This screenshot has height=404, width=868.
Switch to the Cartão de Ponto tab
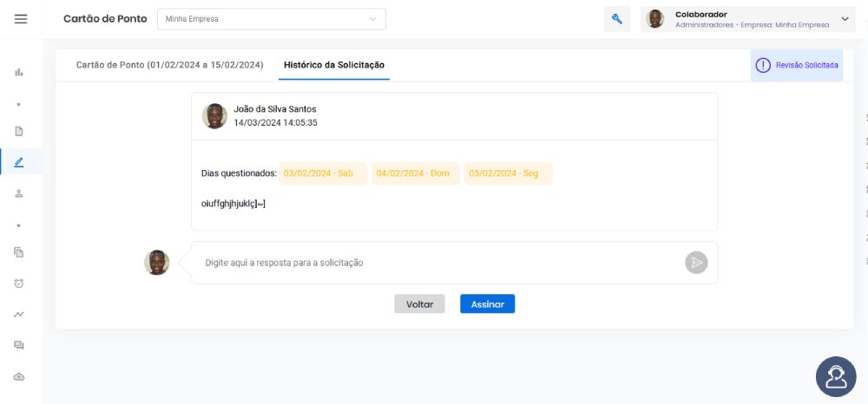169,65
